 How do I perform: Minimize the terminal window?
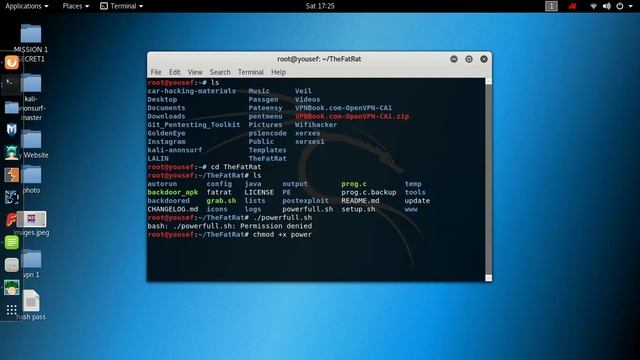[x=454, y=59]
